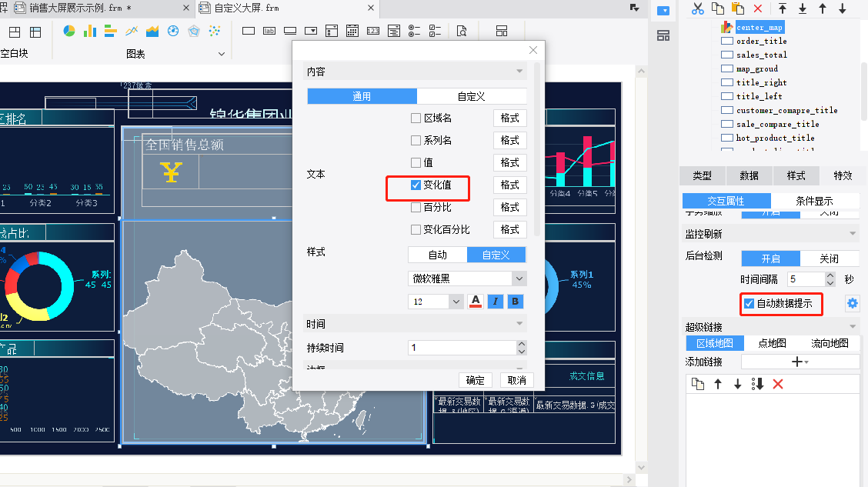Open the 特效 properties tab
This screenshot has width=868, height=487.
coord(843,175)
